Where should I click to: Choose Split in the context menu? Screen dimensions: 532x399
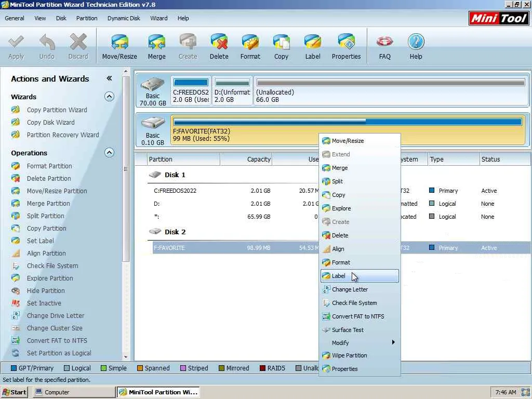pos(360,181)
